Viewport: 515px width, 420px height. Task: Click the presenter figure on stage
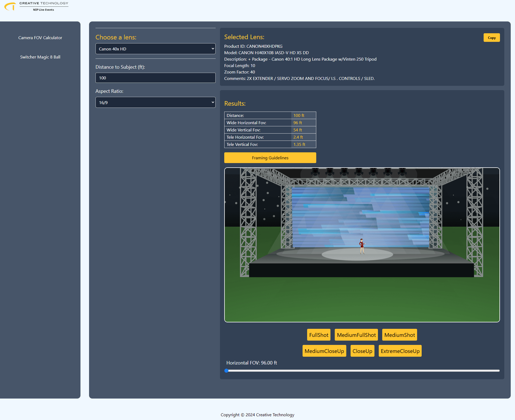coord(362,246)
